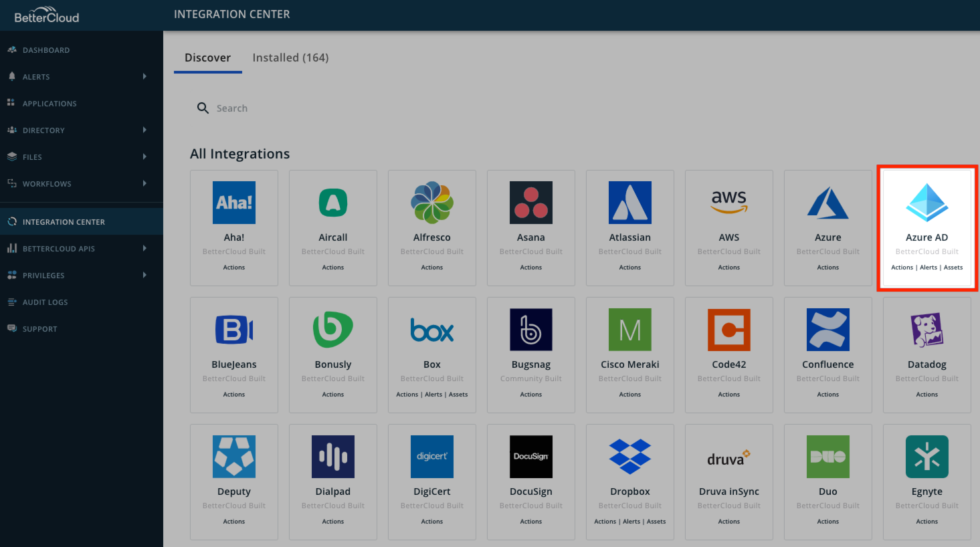Image resolution: width=980 pixels, height=547 pixels.
Task: Expand the Privileges sidebar section
Action: tap(144, 275)
